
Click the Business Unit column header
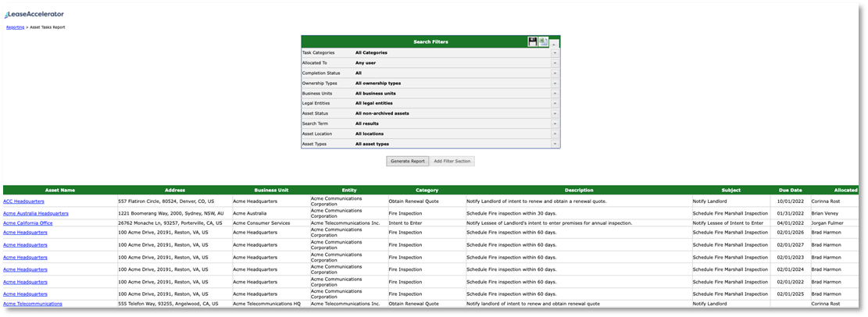coord(271,191)
